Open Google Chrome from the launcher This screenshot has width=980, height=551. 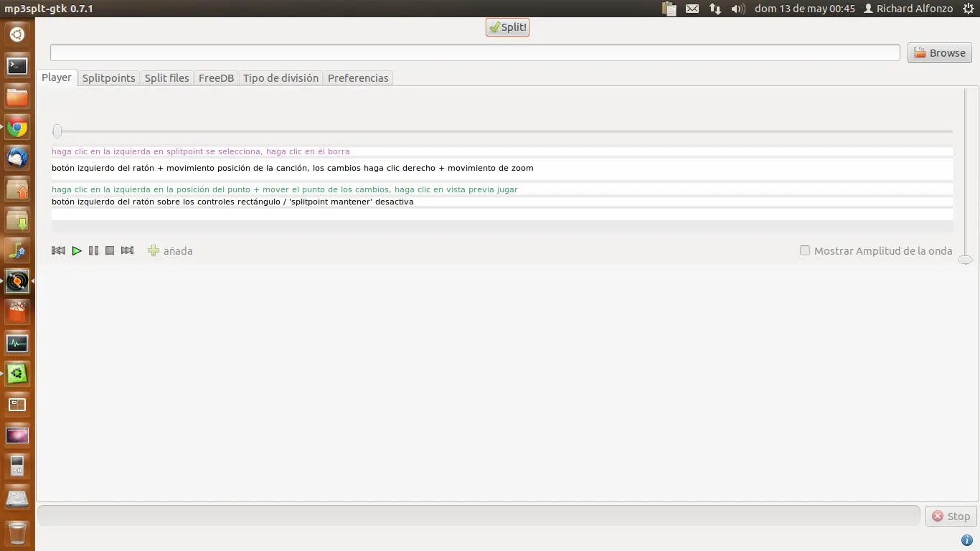click(17, 128)
